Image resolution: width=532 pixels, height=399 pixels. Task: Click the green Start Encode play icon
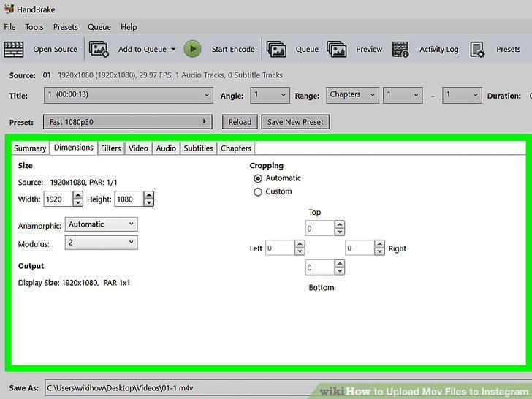click(193, 49)
